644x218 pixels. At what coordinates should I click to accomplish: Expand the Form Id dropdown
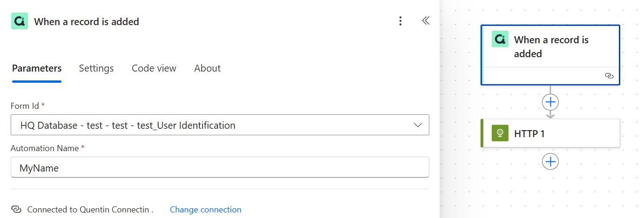(219, 125)
